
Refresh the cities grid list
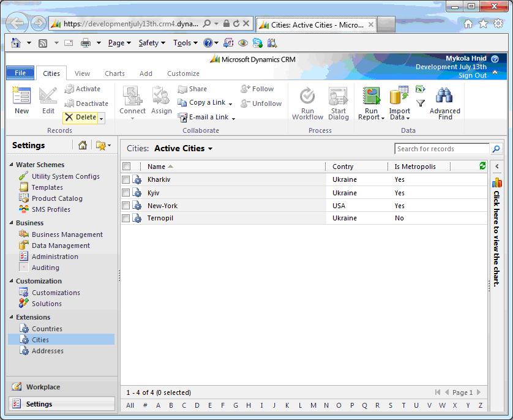(x=482, y=166)
